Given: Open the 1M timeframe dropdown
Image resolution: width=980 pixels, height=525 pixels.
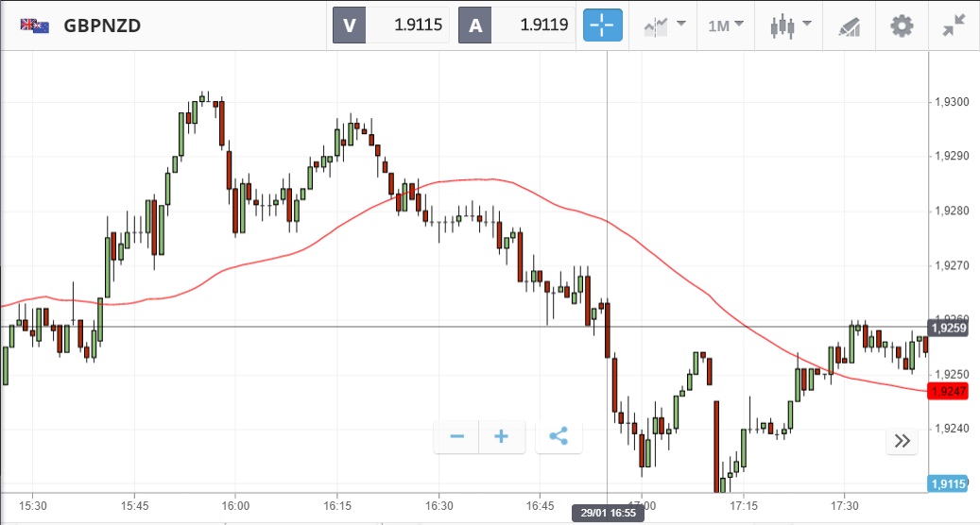Looking at the screenshot, I should (726, 25).
